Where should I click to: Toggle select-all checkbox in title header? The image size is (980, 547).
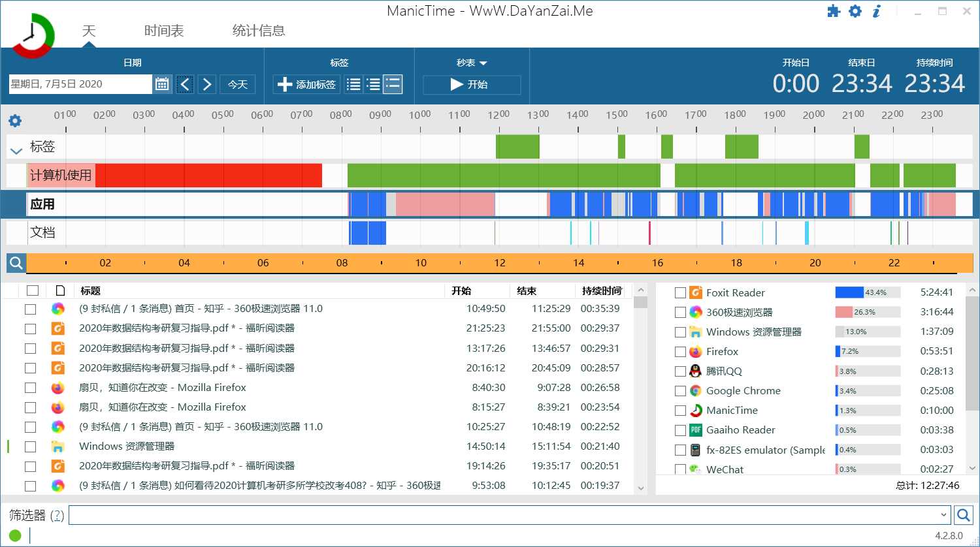(x=33, y=290)
